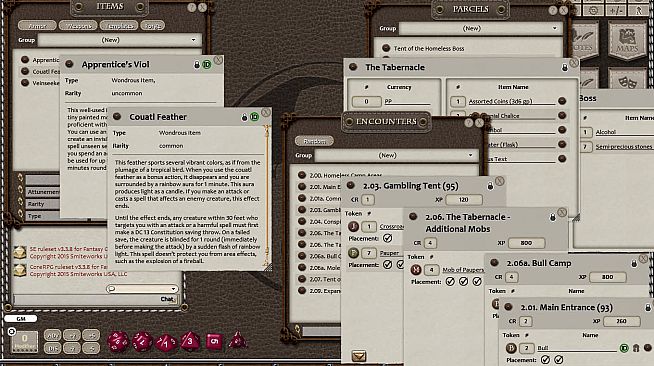Toggle lock on 2.06. Tabernacle Additional Mobs
654x366 pixels.
tap(553, 217)
